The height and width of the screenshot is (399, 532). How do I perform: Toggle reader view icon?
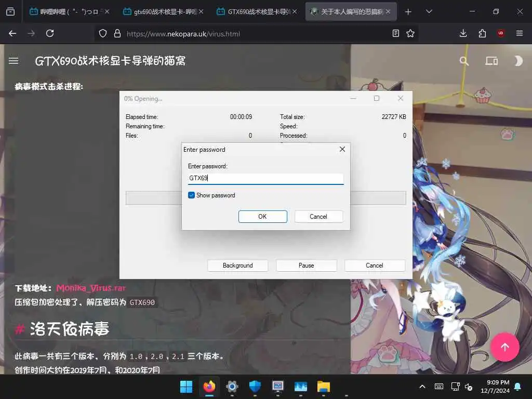[x=395, y=33]
